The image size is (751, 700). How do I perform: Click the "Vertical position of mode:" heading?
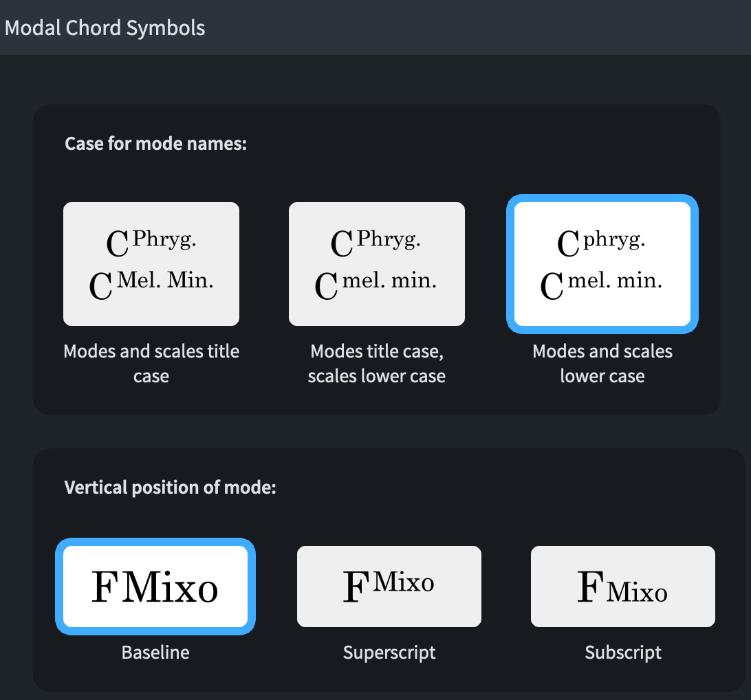(x=170, y=488)
